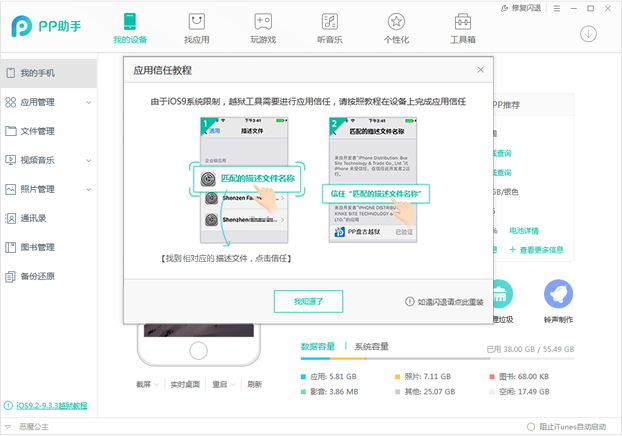This screenshot has width=622, height=436.
Task: Click the 我知道了 button
Action: pyautogui.click(x=308, y=302)
